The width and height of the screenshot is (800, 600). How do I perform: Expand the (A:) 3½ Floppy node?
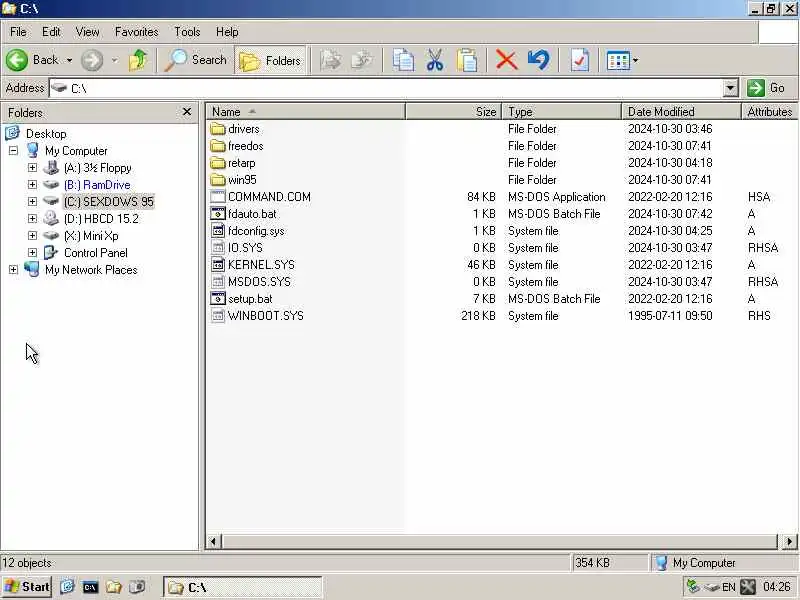point(32,167)
